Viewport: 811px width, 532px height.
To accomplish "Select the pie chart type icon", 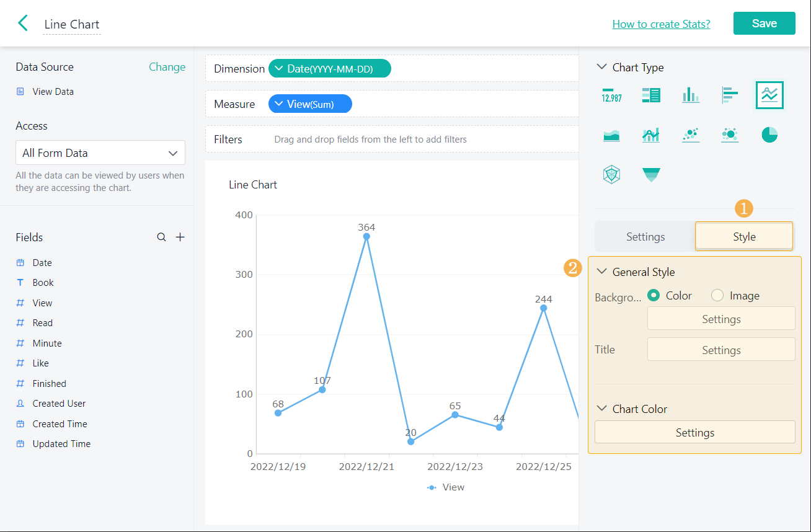I will point(769,135).
